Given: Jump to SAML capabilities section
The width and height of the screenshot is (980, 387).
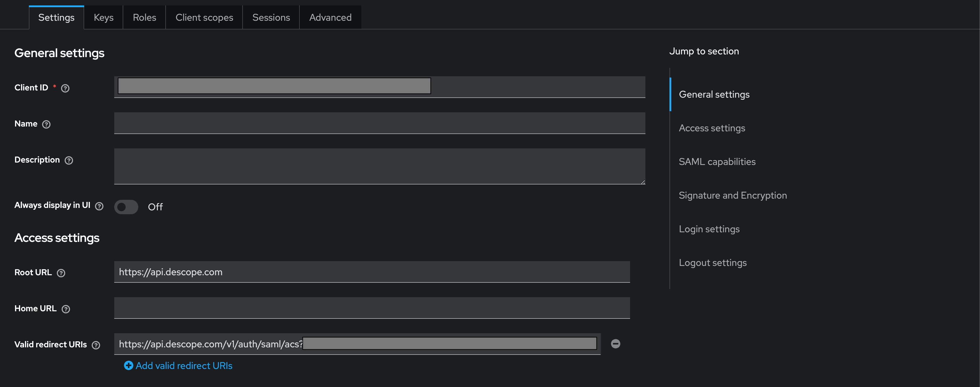Looking at the screenshot, I should [x=717, y=161].
